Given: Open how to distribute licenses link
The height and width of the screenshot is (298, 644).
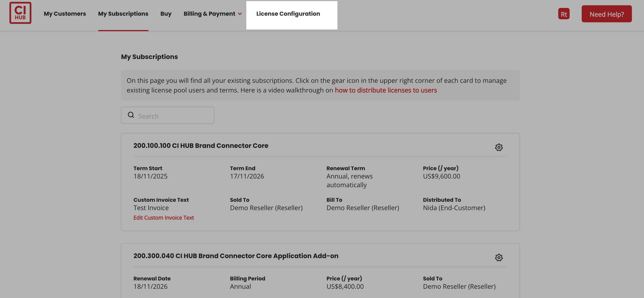Looking at the screenshot, I should click(386, 90).
